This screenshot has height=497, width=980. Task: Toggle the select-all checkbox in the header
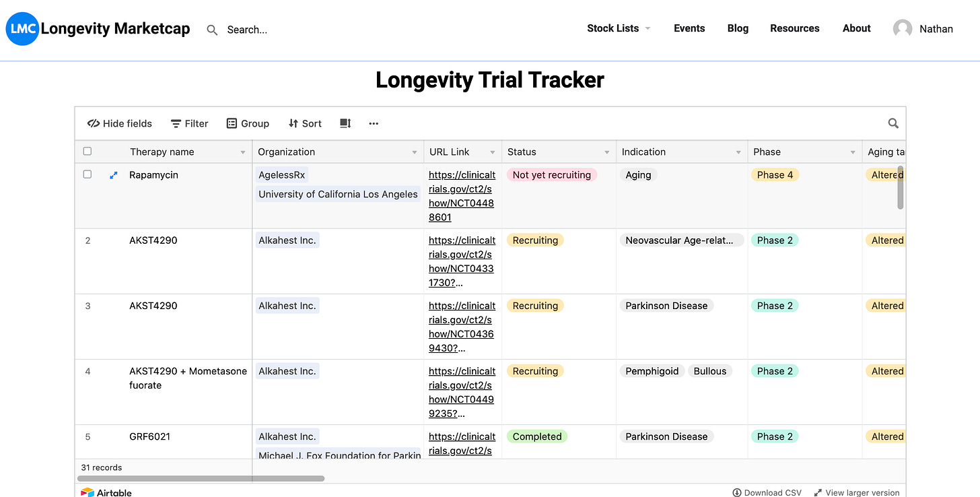(x=87, y=152)
